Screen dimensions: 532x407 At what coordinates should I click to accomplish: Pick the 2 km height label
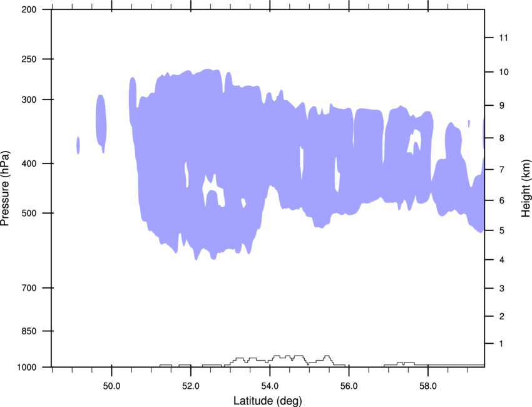click(502, 316)
